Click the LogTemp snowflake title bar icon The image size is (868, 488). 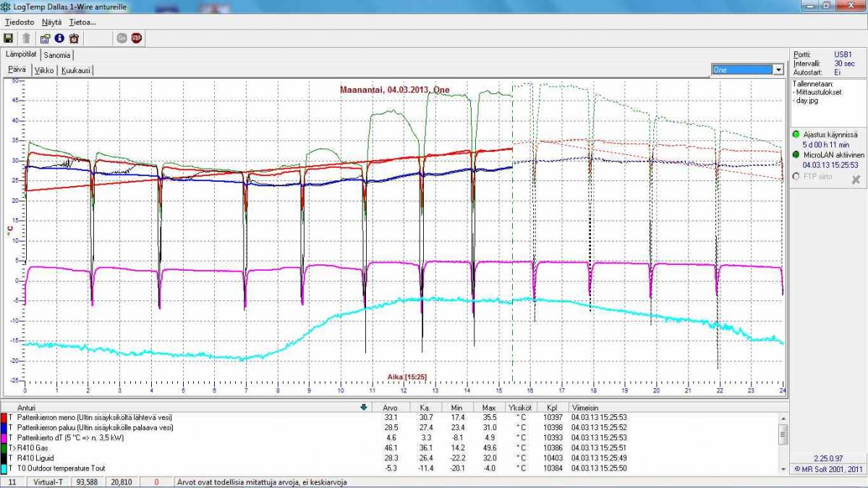coord(7,7)
